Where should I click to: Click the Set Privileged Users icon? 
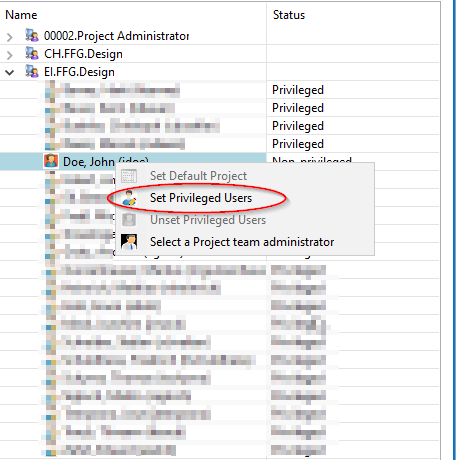129,198
